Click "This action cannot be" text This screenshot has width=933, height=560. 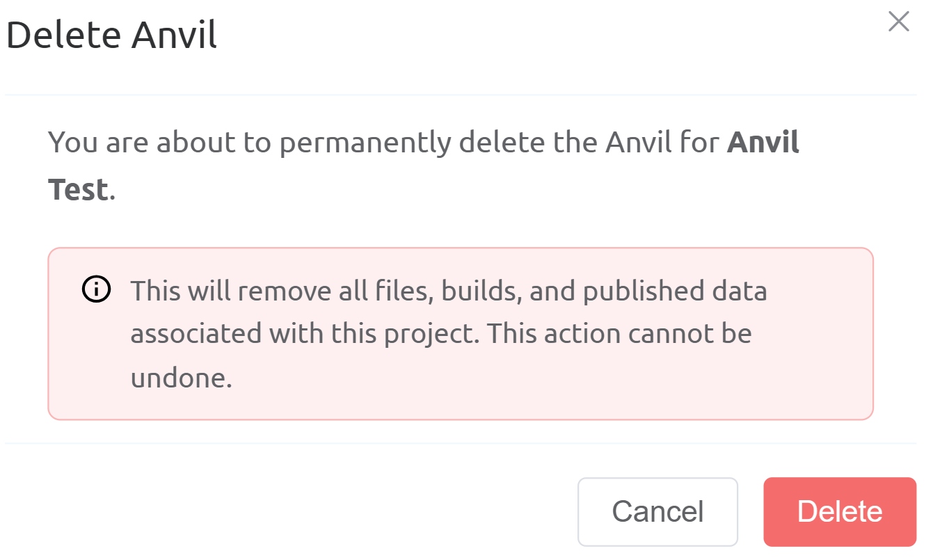click(619, 334)
